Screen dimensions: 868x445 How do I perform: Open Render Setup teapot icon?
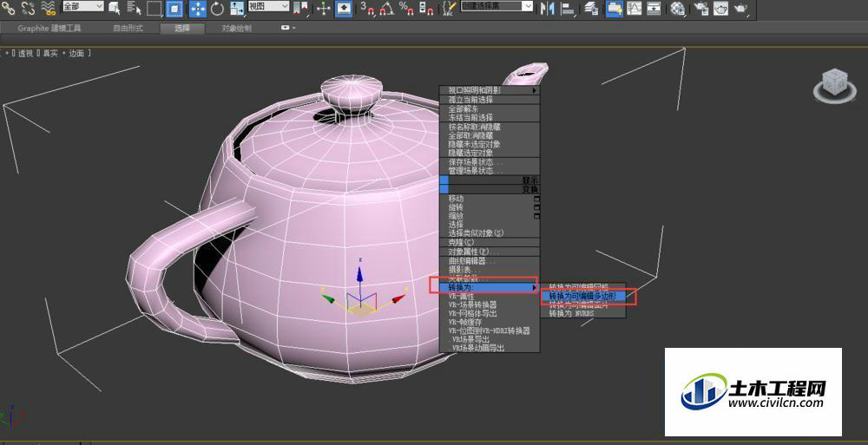pyautogui.click(x=700, y=8)
